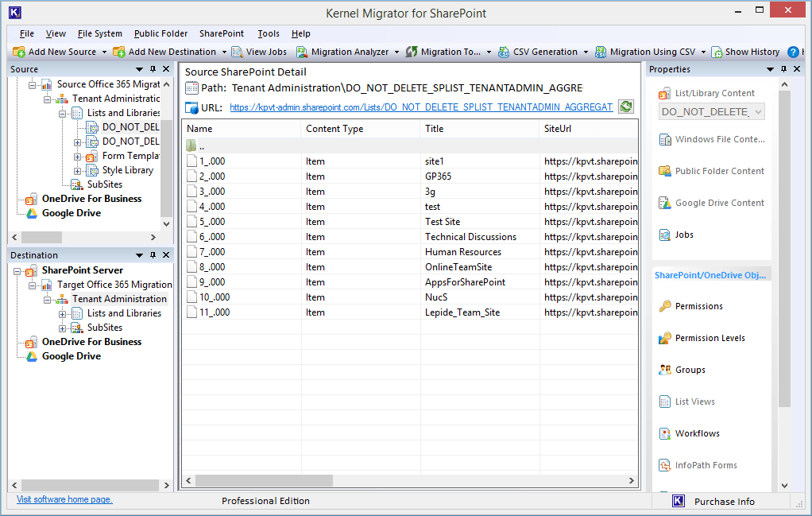The height and width of the screenshot is (516, 812).
Task: Close the Properties panel
Action: [x=797, y=69]
